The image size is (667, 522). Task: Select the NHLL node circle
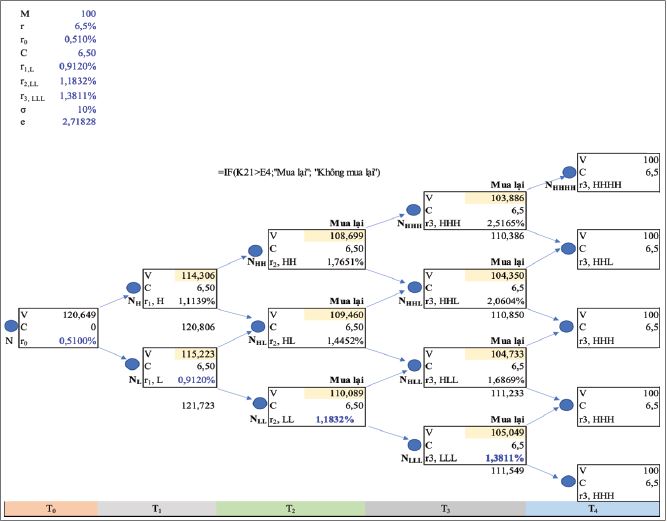[413, 366]
